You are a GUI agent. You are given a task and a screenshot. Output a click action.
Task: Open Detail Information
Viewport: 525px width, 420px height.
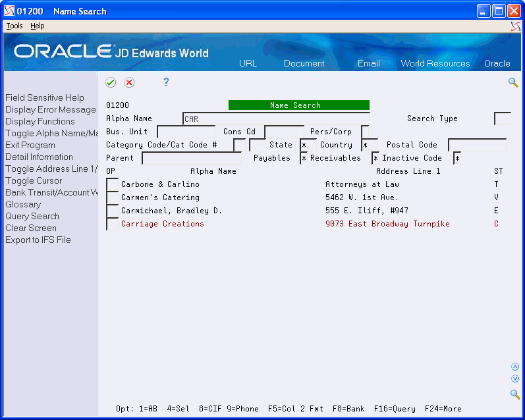(x=39, y=157)
